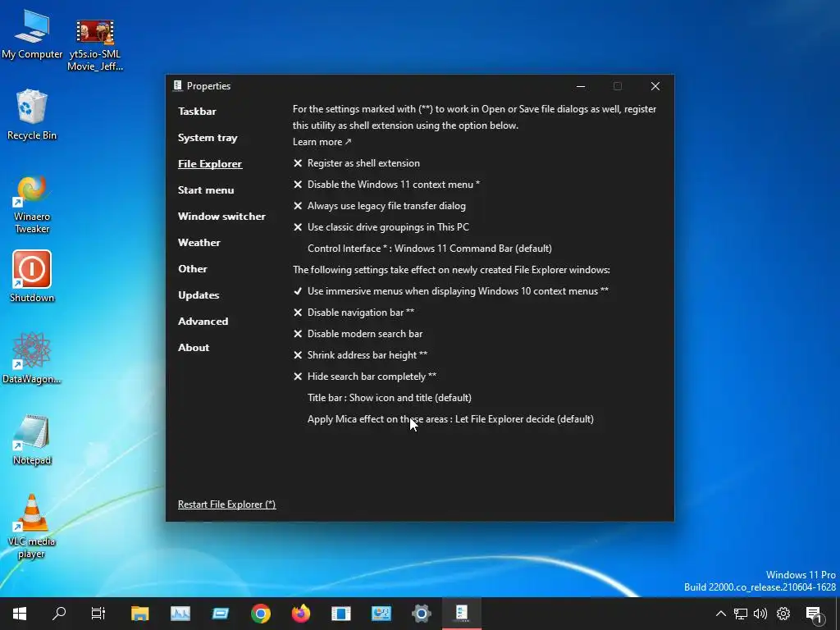Open Title bar display options
This screenshot has height=630, width=840.
390,398
